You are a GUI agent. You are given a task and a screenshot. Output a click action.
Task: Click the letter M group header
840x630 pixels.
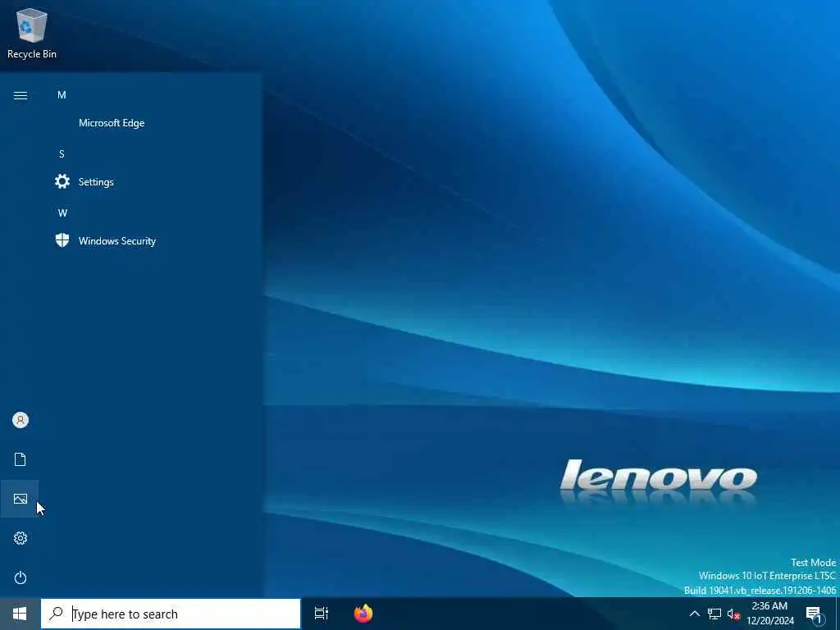pyautogui.click(x=62, y=95)
